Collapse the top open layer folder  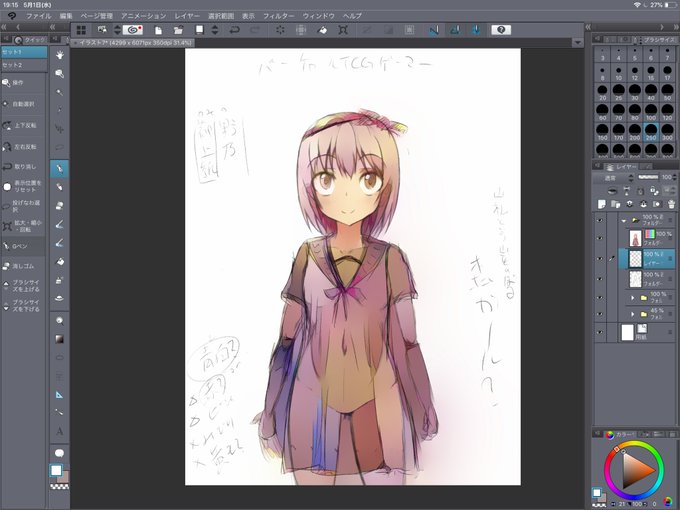[624, 220]
